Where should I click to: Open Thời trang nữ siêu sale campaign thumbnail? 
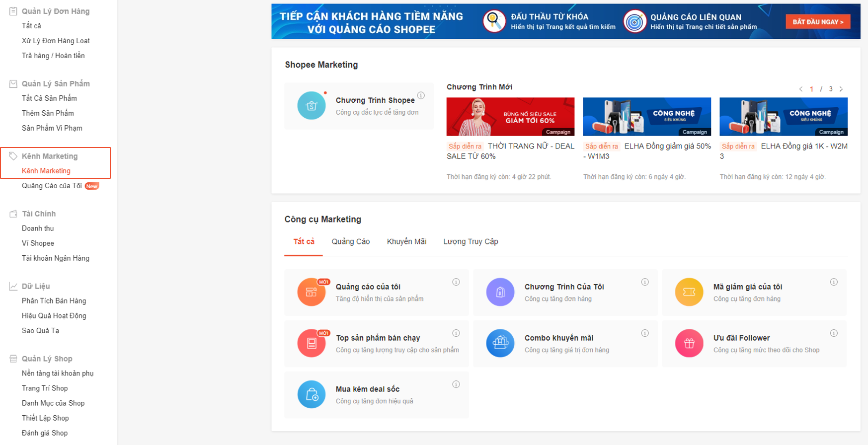[x=510, y=117]
